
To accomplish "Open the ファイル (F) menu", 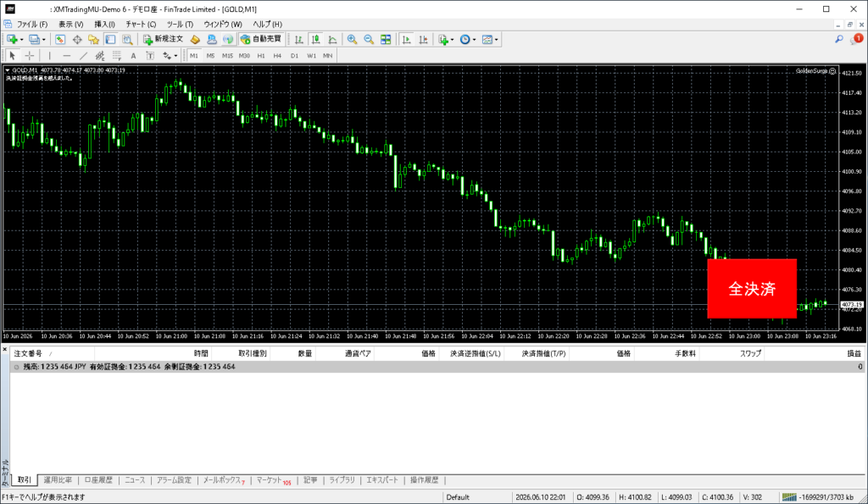I will coord(32,25).
